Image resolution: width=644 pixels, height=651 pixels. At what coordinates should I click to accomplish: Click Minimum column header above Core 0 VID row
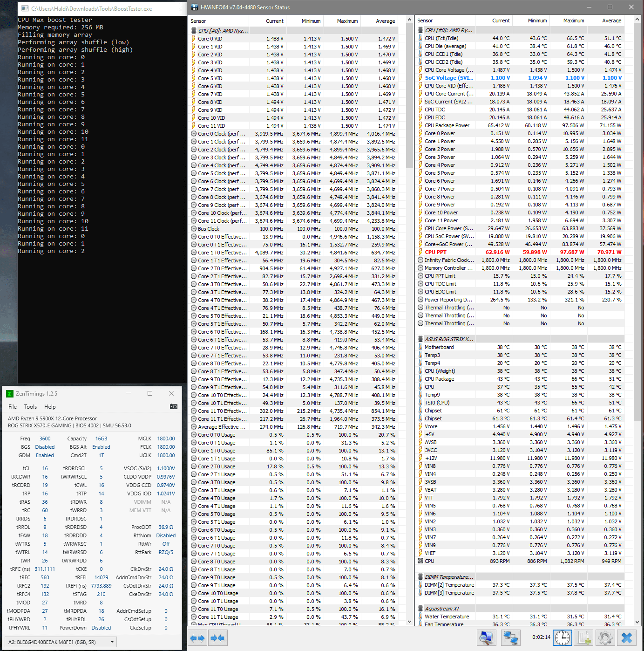click(x=305, y=21)
